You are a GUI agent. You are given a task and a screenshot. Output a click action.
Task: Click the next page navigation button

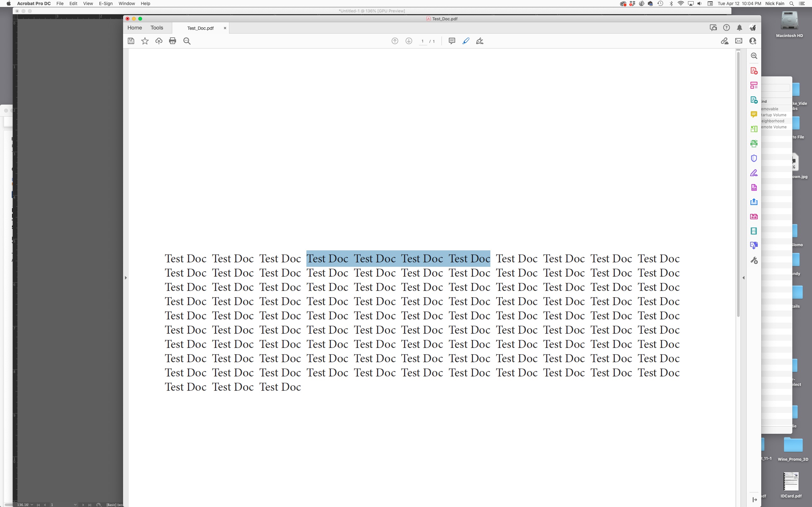pyautogui.click(x=409, y=41)
